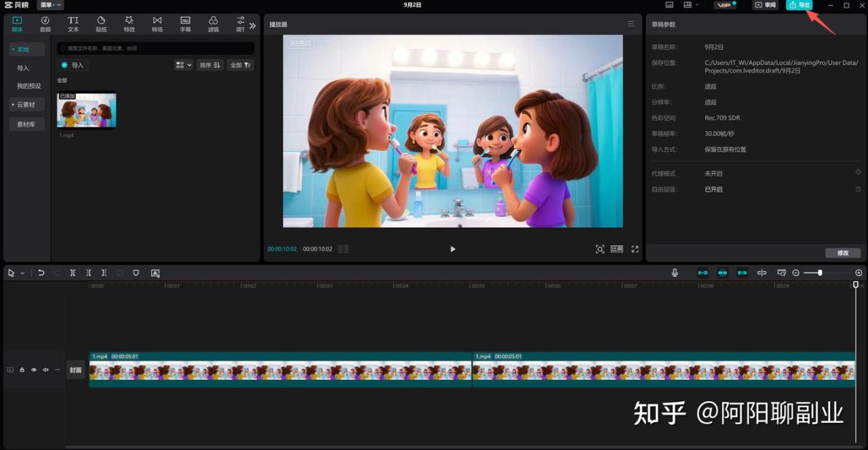Enter fullscreen preview in the player
868x450 pixels.
point(635,249)
